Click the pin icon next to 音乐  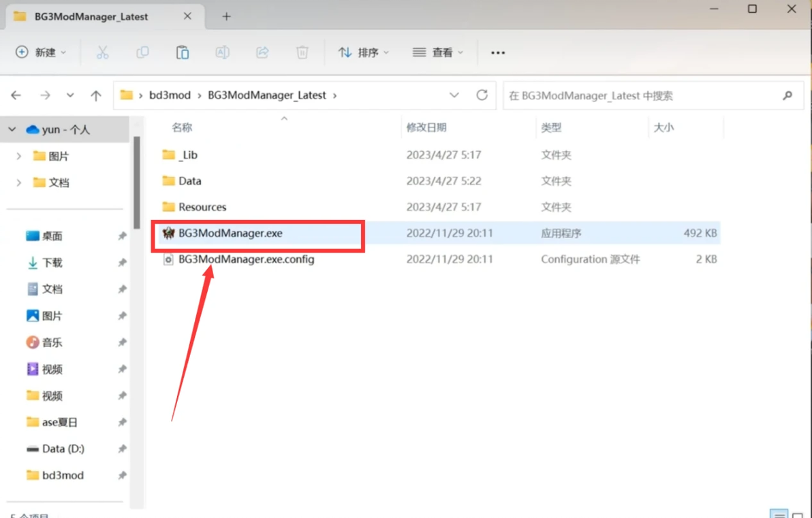[x=122, y=342]
